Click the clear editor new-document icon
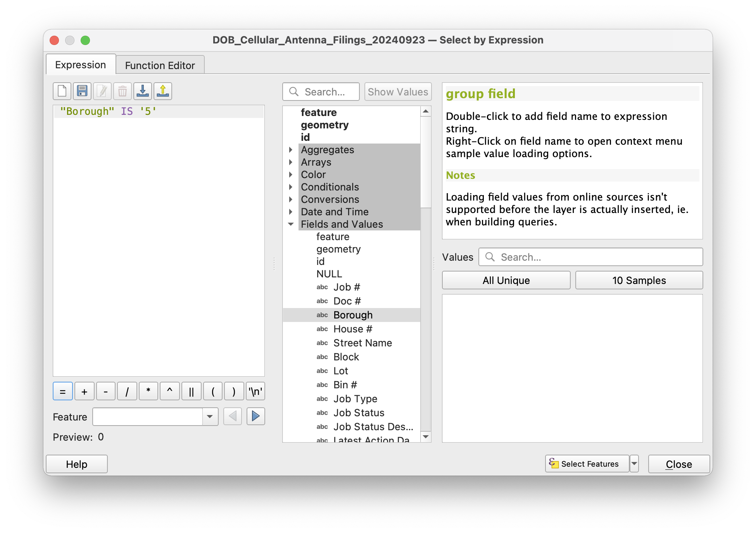The image size is (756, 533). point(62,91)
